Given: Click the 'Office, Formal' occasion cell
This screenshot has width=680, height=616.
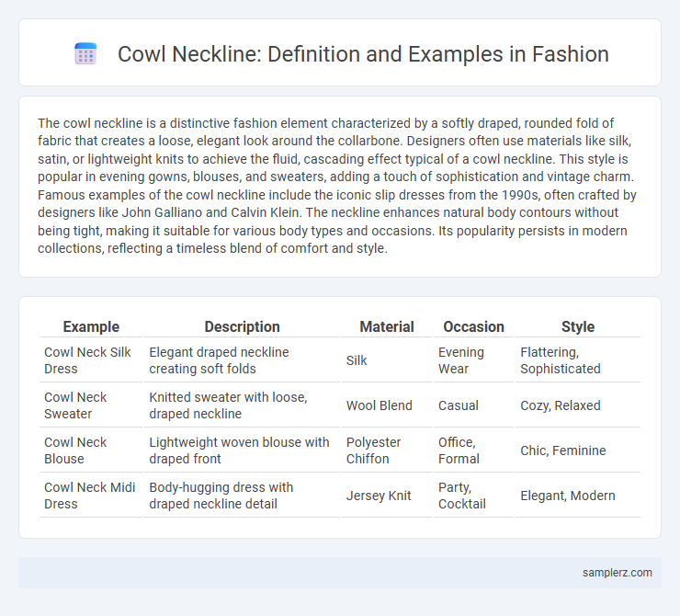Looking at the screenshot, I should tap(473, 451).
